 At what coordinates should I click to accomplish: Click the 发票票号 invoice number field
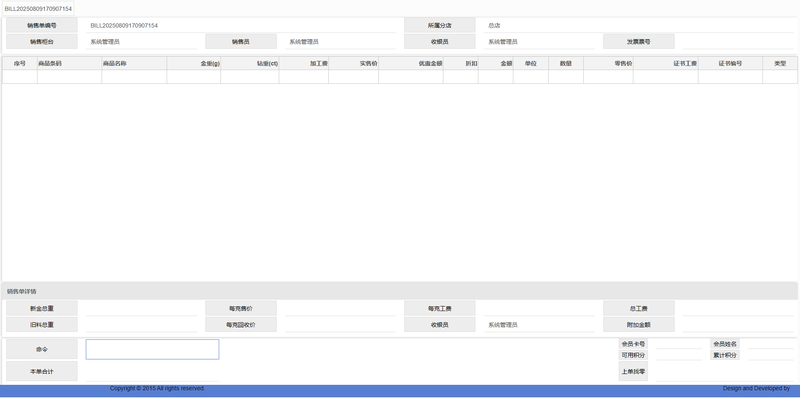[x=738, y=41]
